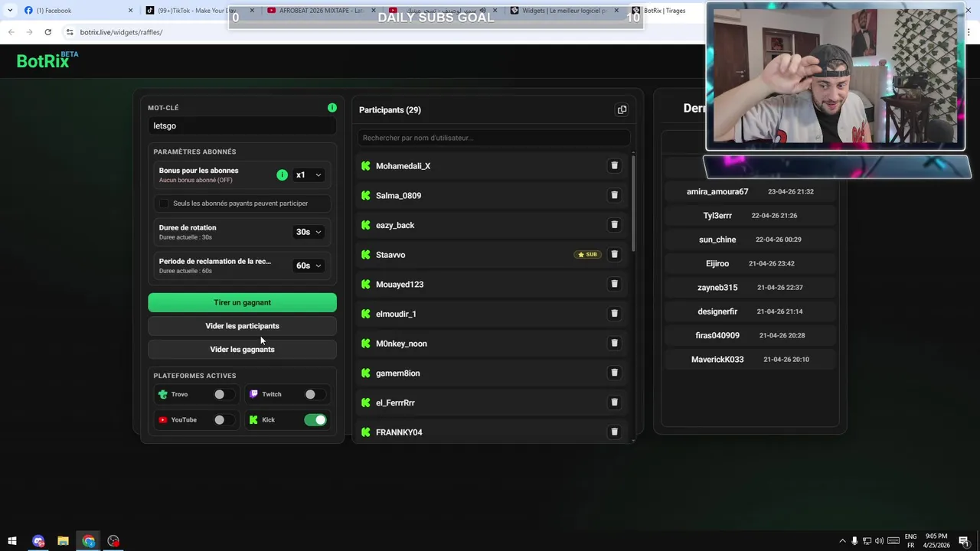Click the BotRix logo
The width and height of the screenshot is (980, 551).
[x=47, y=60]
